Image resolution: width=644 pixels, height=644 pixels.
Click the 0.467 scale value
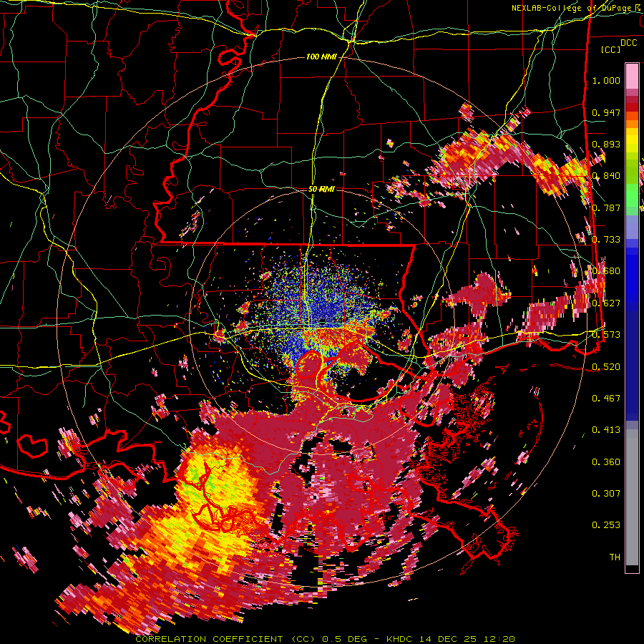(x=606, y=399)
